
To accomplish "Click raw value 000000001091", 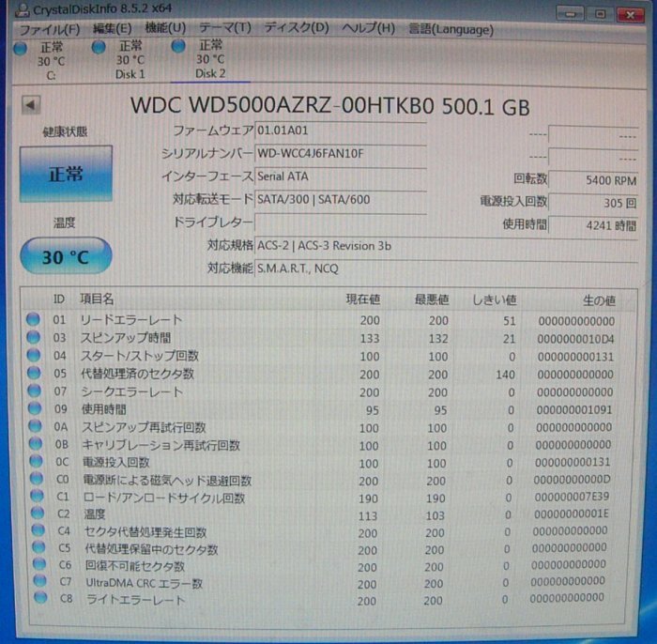I will point(574,410).
